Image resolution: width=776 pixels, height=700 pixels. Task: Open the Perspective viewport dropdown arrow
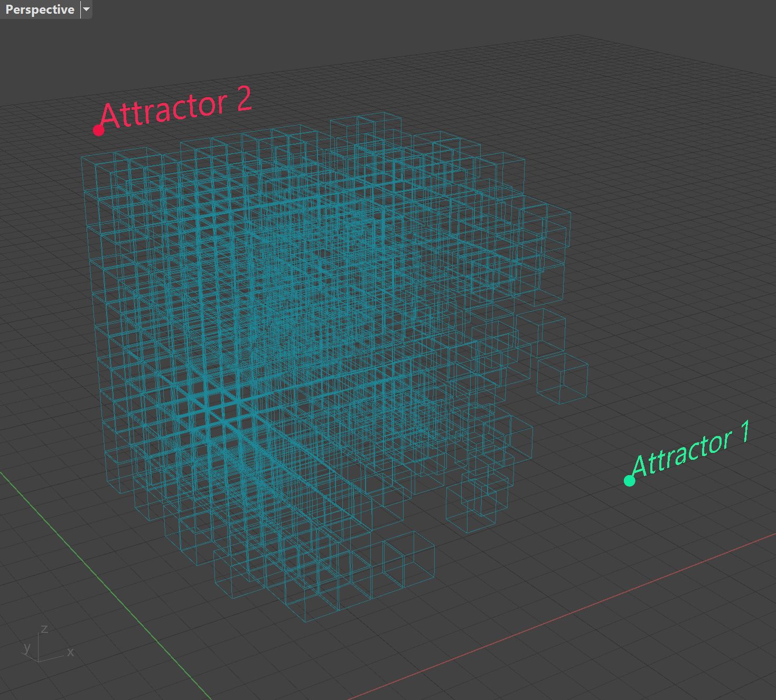click(x=87, y=10)
